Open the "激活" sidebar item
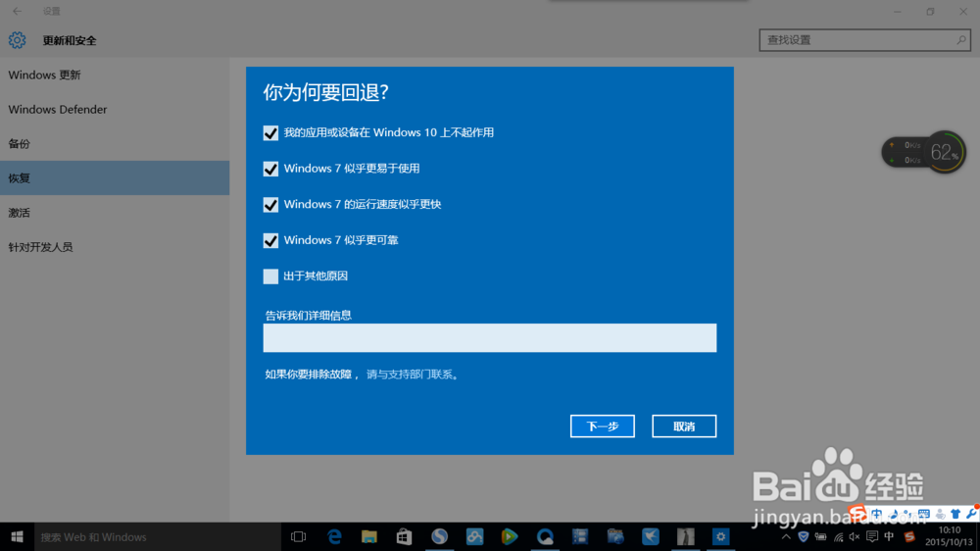 115,213
